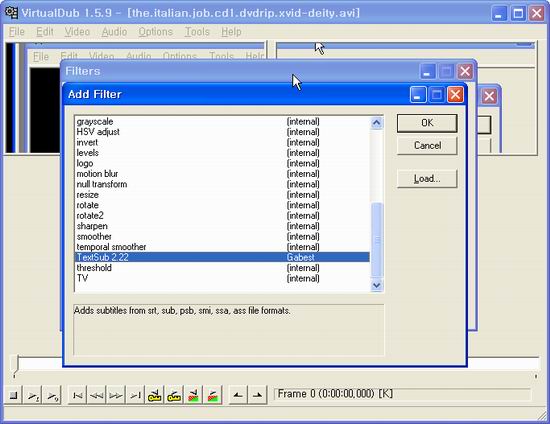Click the VirtualDub gear icon in title bar
550x424 pixels.
coord(11,13)
